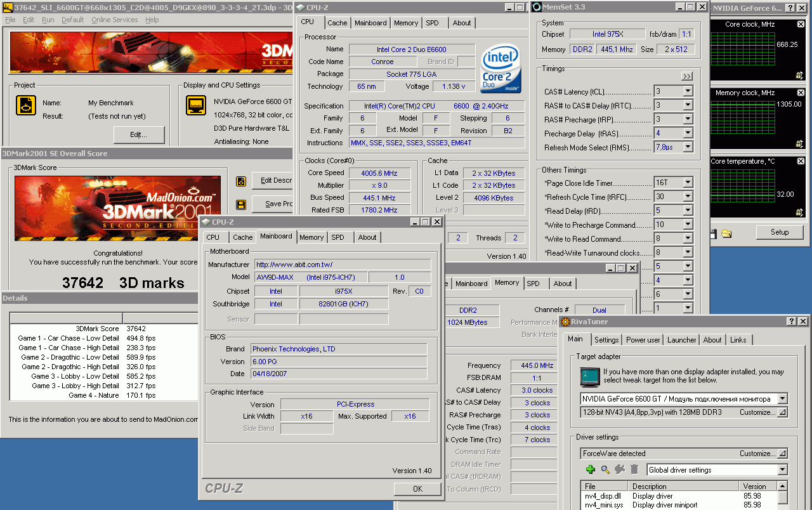
Task: Click the MemSet expand arrows button
Action: pyautogui.click(x=687, y=76)
